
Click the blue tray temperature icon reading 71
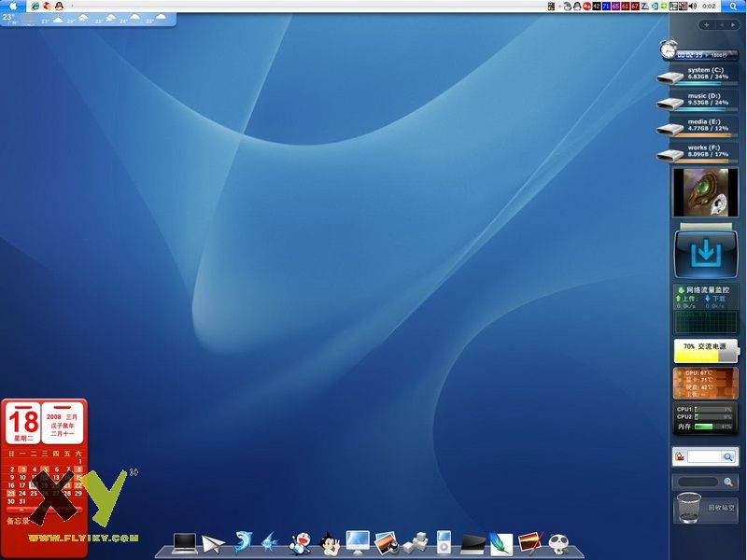606,6
